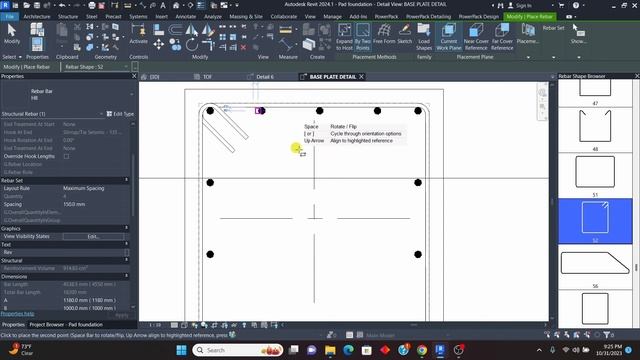Click the Copy tool icon
640x360 pixels.
coord(176,44)
